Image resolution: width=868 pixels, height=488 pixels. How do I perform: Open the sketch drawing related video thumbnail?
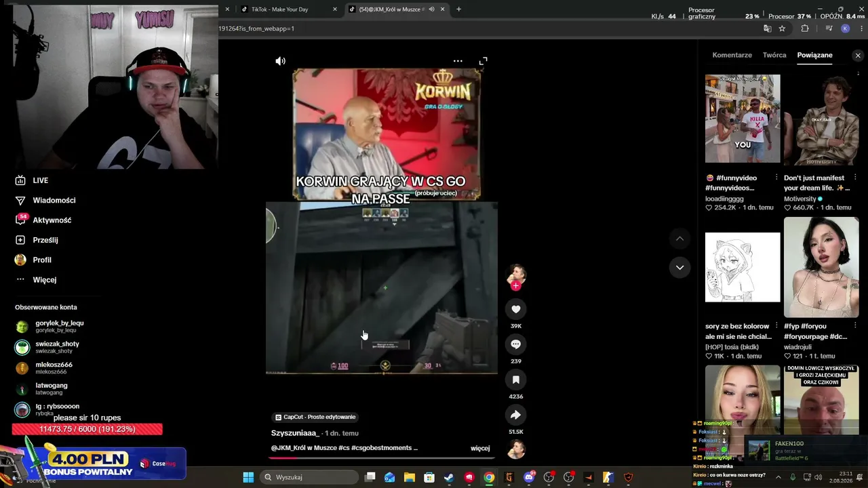[x=743, y=267]
